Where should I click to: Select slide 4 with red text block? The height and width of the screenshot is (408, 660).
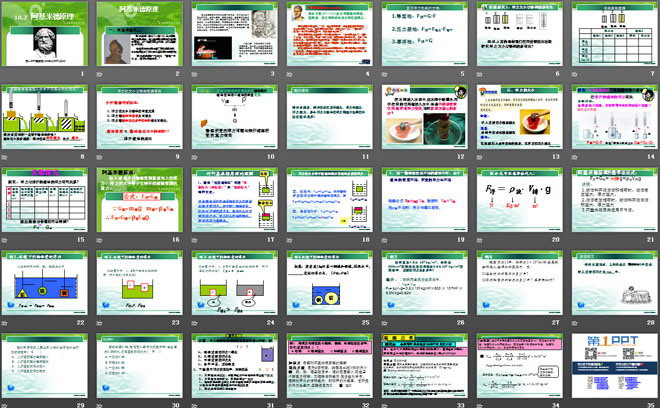(x=330, y=34)
